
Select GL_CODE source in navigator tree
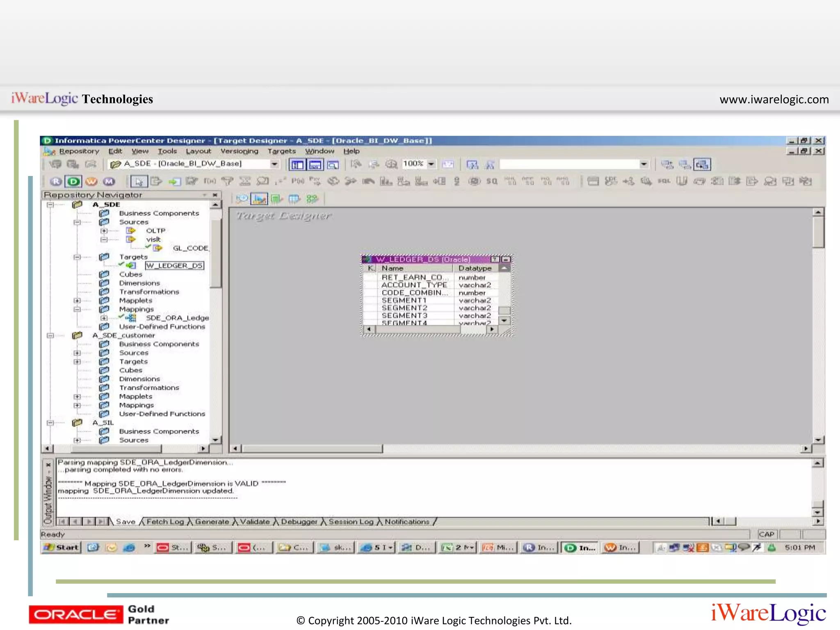191,248
